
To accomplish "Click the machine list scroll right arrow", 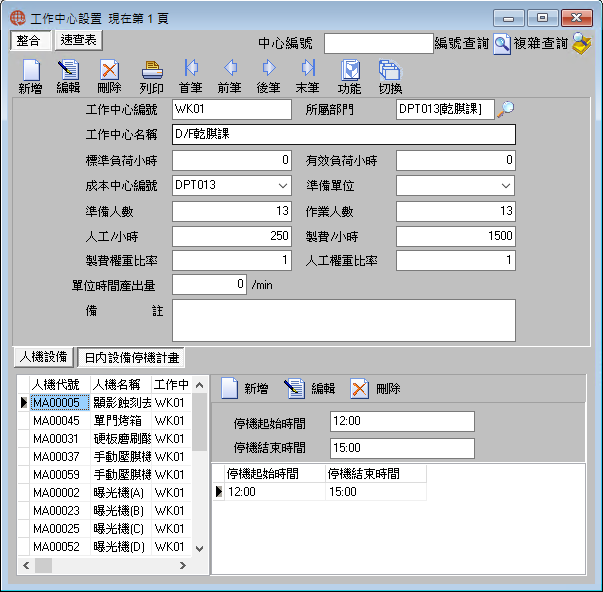I will coord(183,565).
